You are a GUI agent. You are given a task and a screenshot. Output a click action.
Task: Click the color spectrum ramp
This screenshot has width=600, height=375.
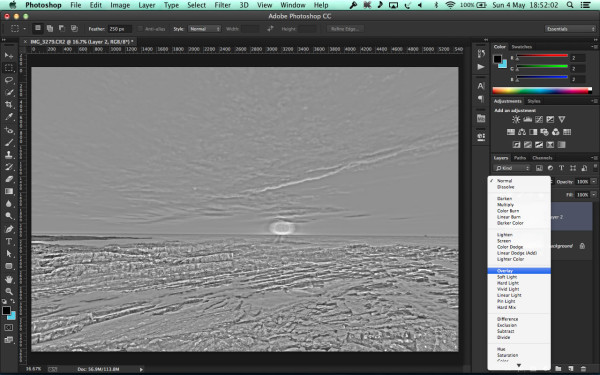[x=542, y=91]
